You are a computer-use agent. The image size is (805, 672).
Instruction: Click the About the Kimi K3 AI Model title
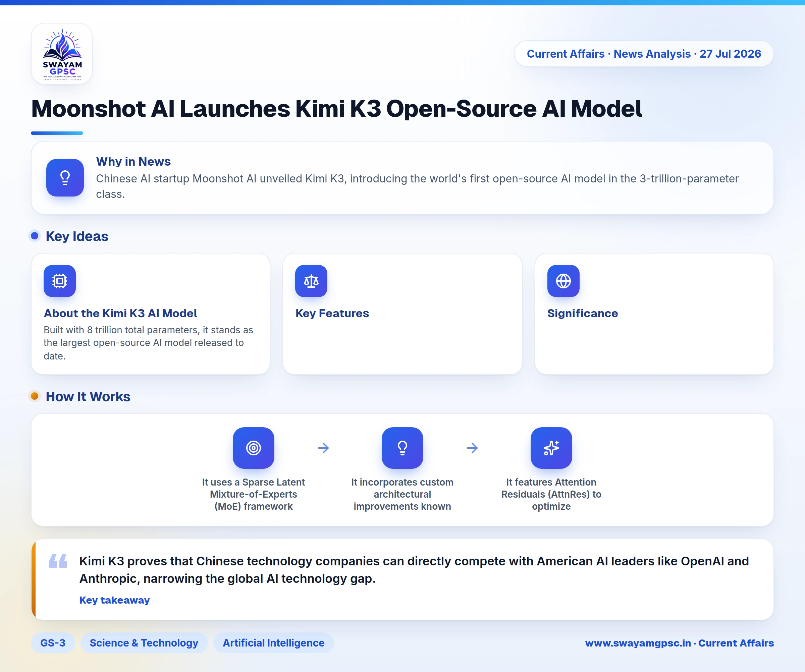(120, 314)
